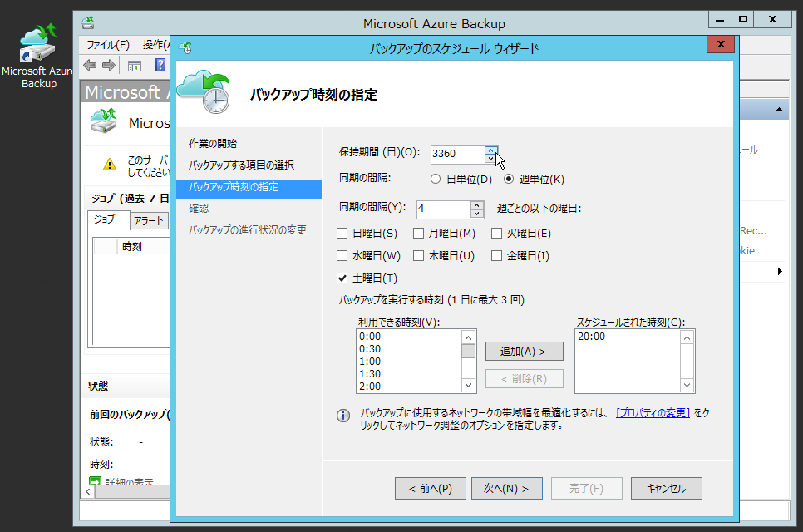Expand the actions pane submenu right arrow
Image resolution: width=803 pixels, height=532 pixels.
tap(780, 271)
